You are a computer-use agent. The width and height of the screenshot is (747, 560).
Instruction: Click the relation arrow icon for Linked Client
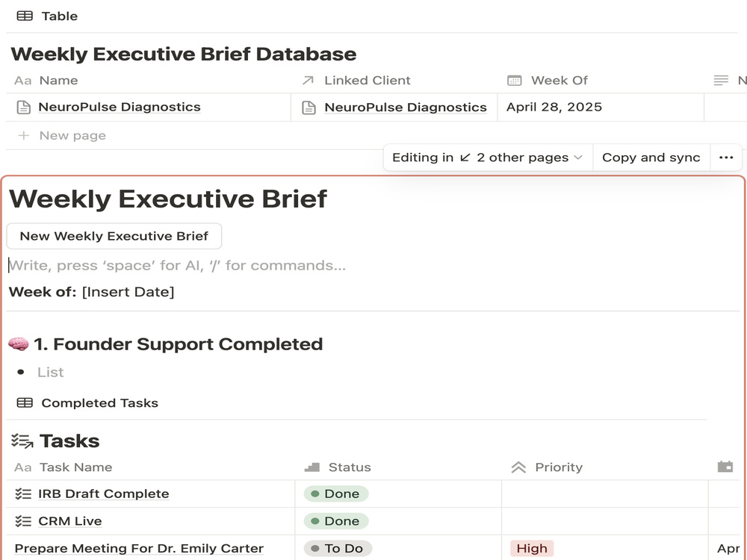coord(309,81)
